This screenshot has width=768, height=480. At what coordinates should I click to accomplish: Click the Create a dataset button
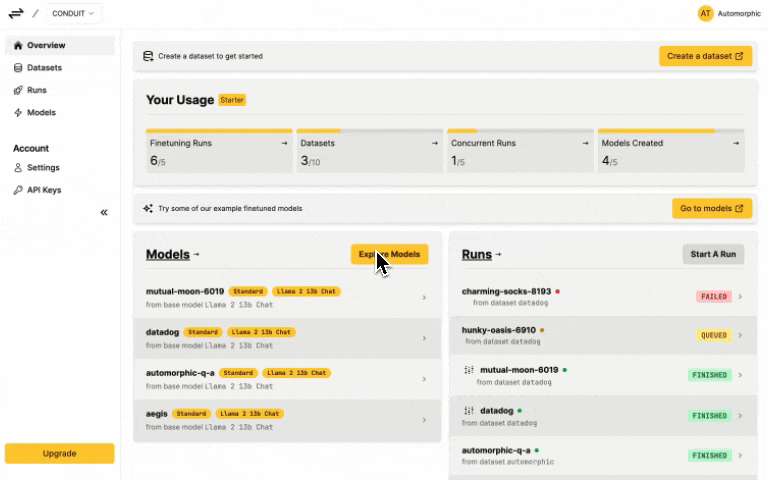point(705,56)
